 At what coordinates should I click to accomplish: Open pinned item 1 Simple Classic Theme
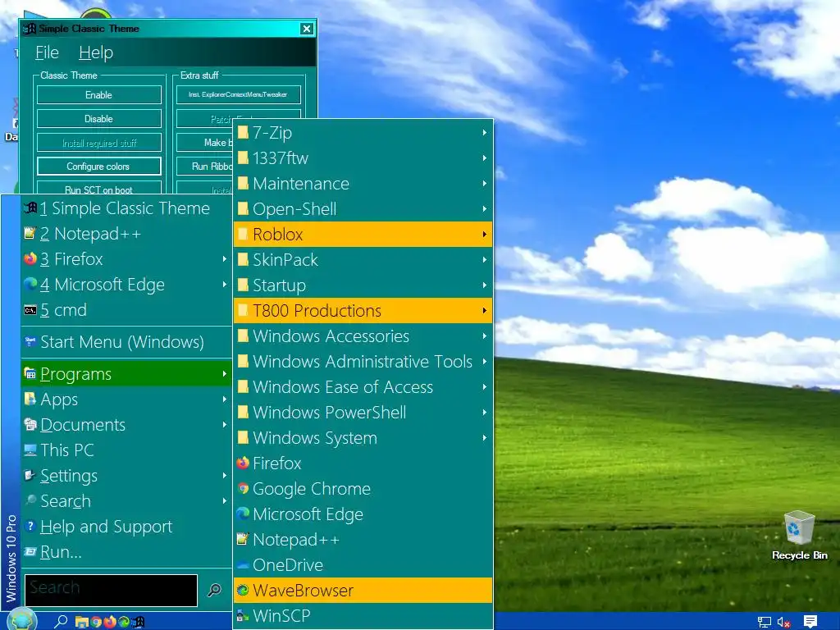click(126, 208)
